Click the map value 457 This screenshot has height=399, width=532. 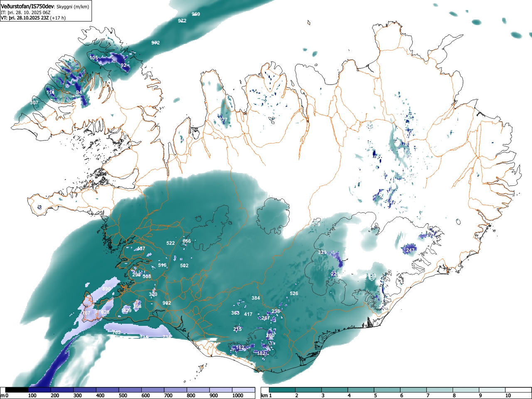click(x=141, y=249)
